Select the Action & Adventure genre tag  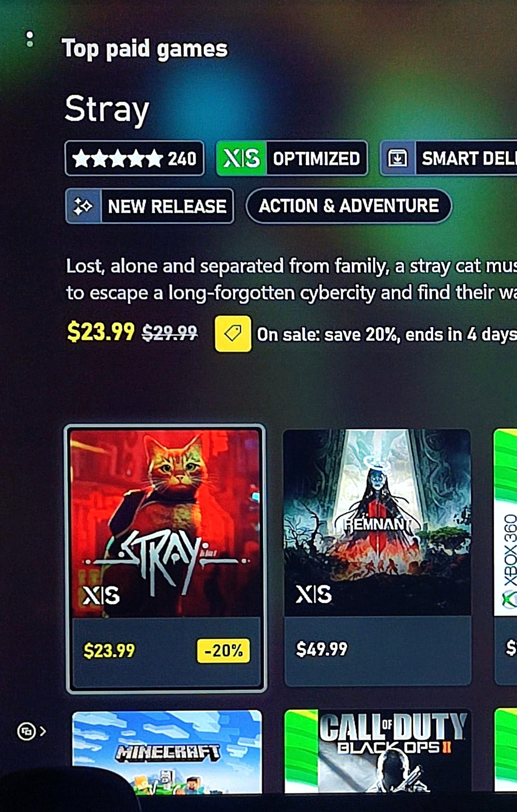tap(349, 206)
